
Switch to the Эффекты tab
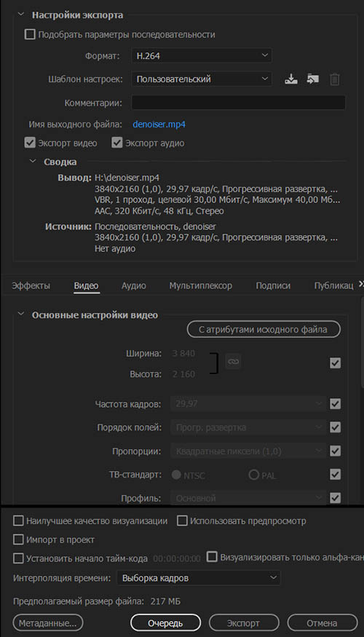pos(31,285)
